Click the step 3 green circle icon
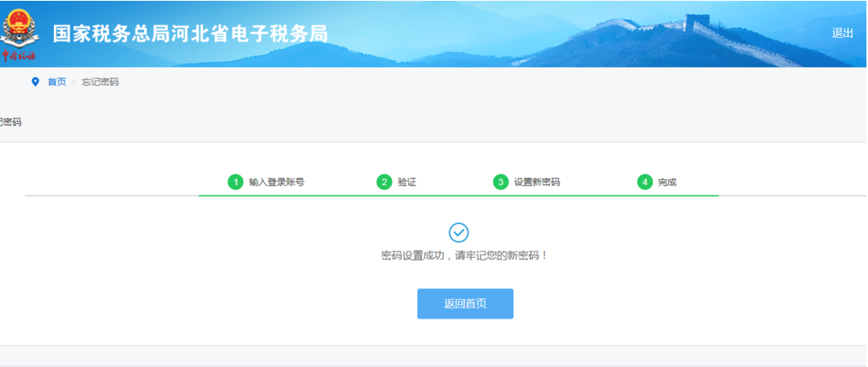The image size is (868, 367). pos(501,182)
